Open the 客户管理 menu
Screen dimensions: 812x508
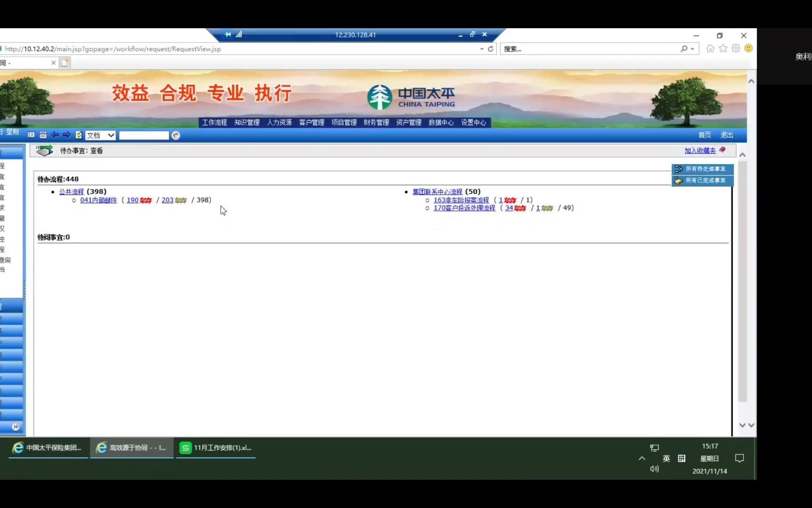pyautogui.click(x=312, y=122)
